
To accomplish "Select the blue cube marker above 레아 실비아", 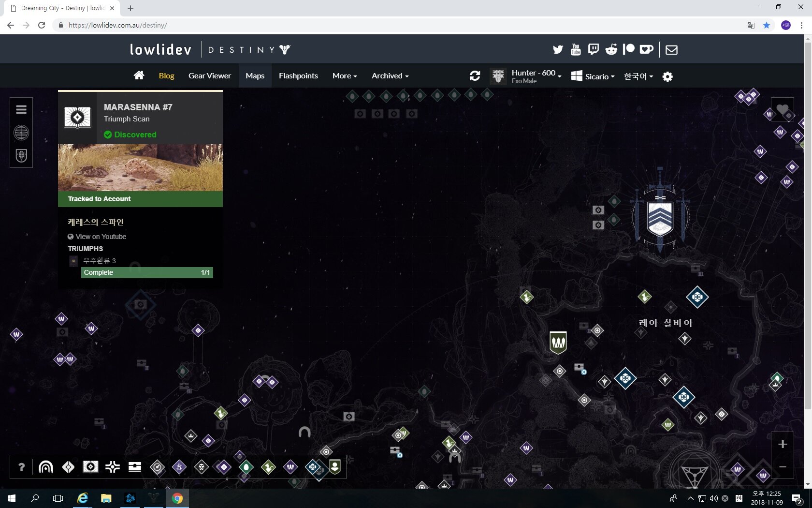I will 697,297.
